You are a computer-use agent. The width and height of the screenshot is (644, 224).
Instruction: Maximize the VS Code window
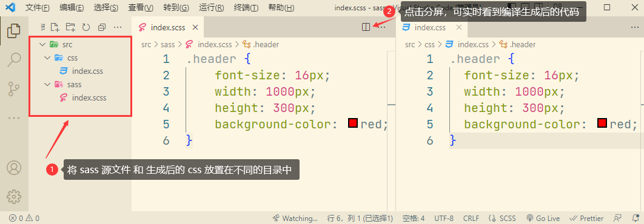(608, 7)
